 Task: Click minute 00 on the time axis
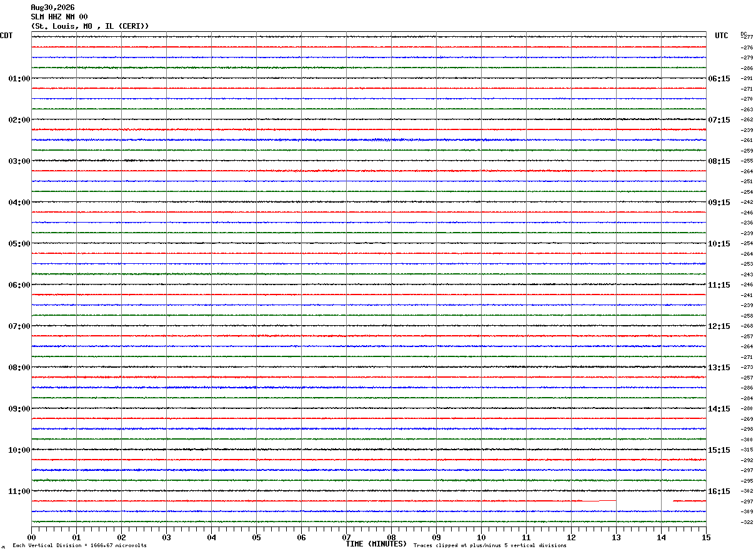[31, 537]
